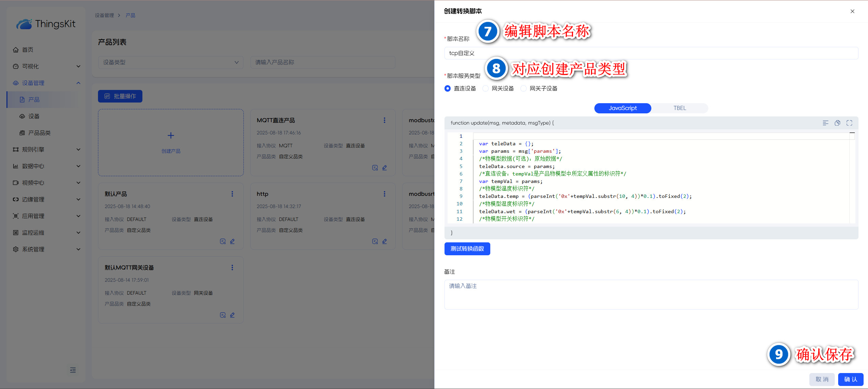This screenshot has width=868, height=389.
Task: Close the create conversion script drawer
Action: [852, 11]
